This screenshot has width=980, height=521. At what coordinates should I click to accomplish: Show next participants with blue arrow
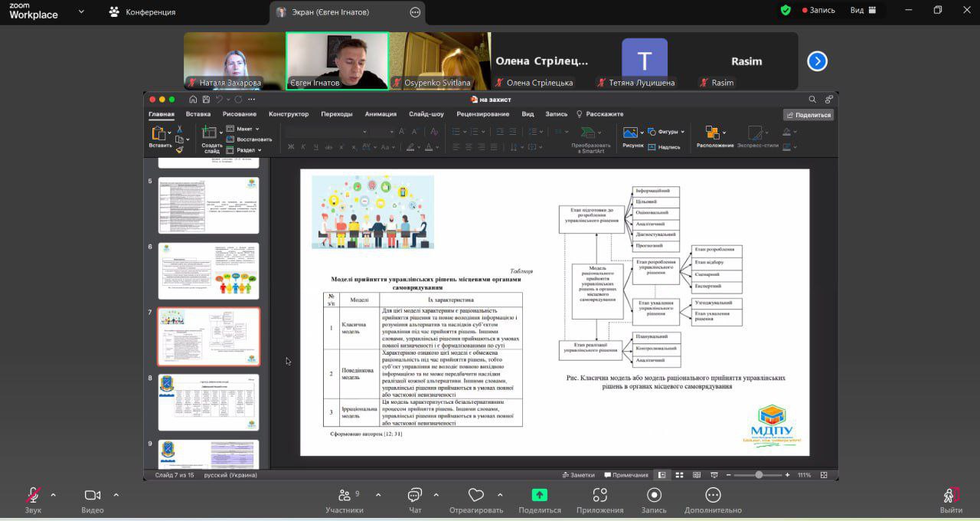817,61
